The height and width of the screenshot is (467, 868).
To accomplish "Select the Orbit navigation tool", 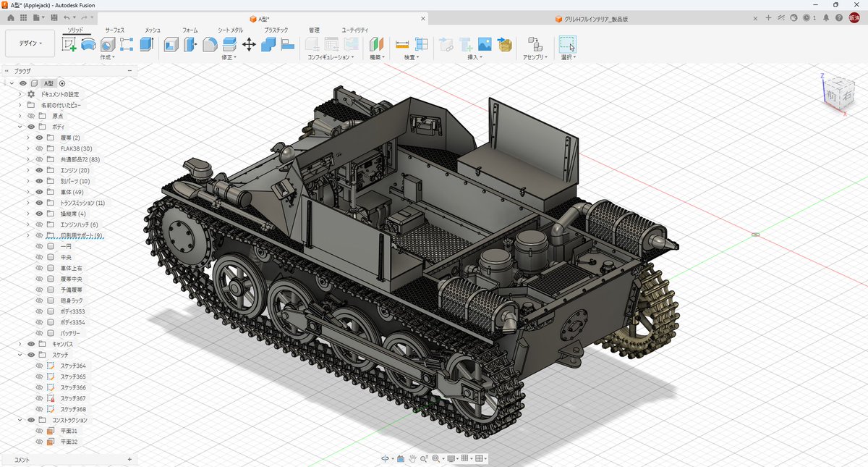I will (x=385, y=458).
